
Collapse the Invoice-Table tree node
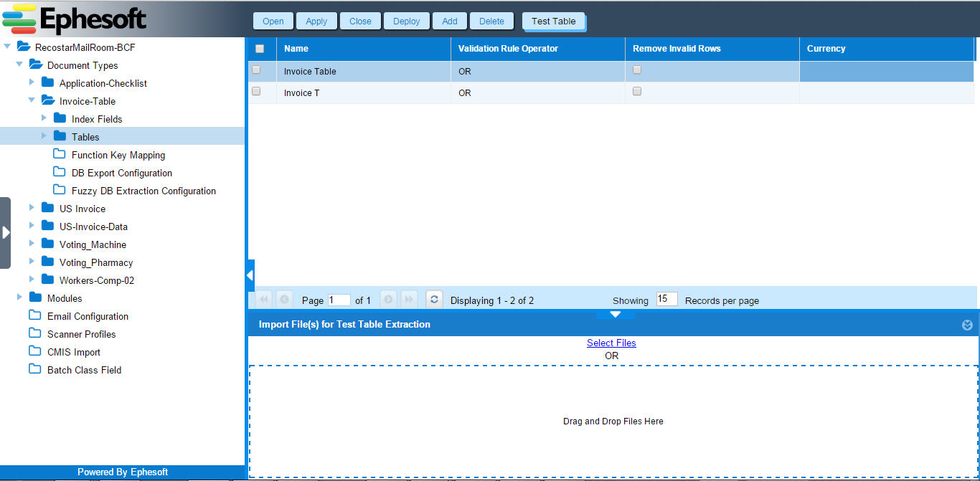click(x=32, y=101)
